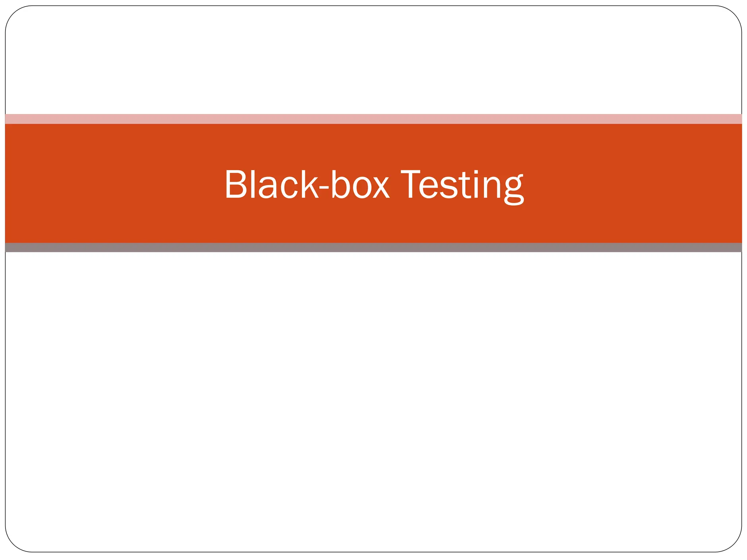The height and width of the screenshot is (560, 747).
Task: Click blank white area below the banner
Action: coord(373,401)
